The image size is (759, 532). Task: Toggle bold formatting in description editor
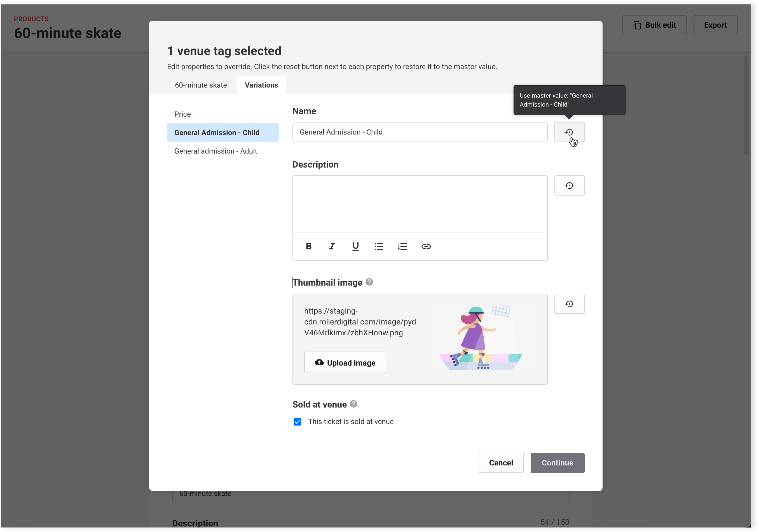click(308, 246)
